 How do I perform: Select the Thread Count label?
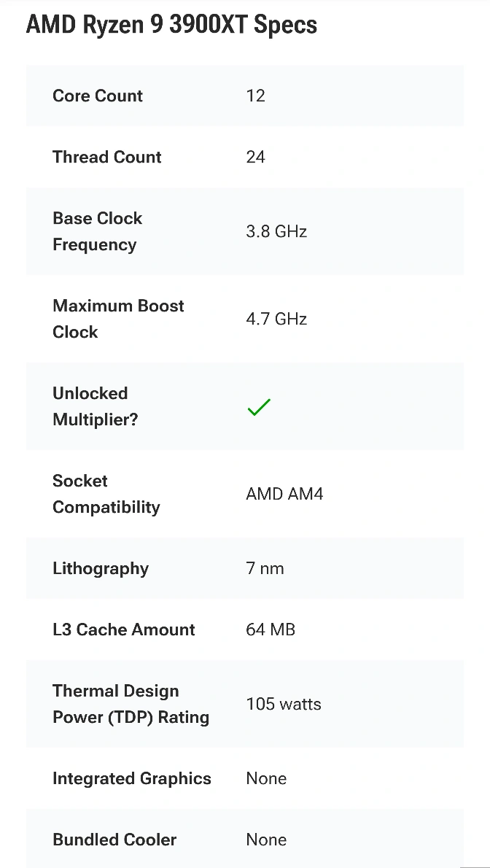pos(107,158)
